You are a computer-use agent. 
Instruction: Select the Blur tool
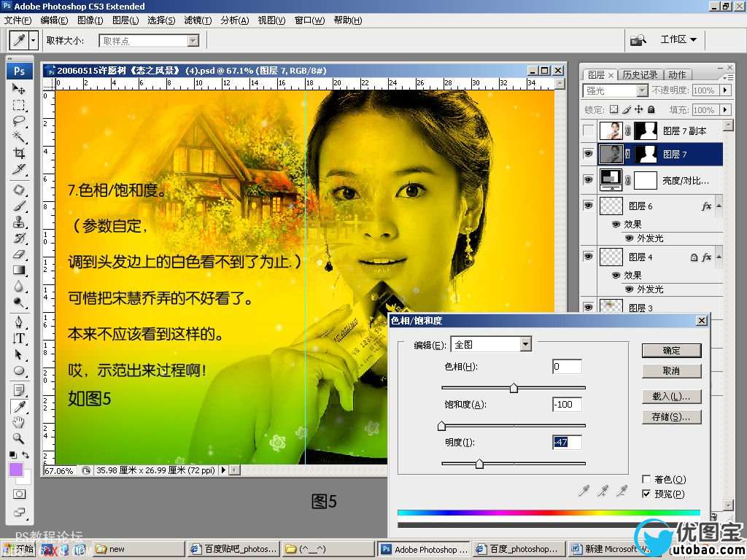(18, 286)
